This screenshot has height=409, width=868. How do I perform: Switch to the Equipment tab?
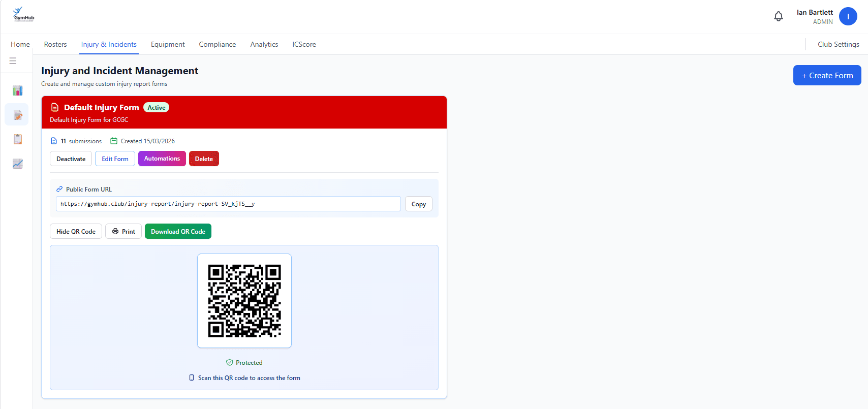[x=168, y=45]
